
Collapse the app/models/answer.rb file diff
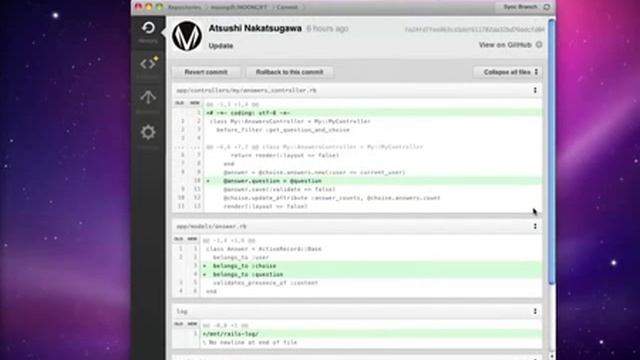click(535, 226)
